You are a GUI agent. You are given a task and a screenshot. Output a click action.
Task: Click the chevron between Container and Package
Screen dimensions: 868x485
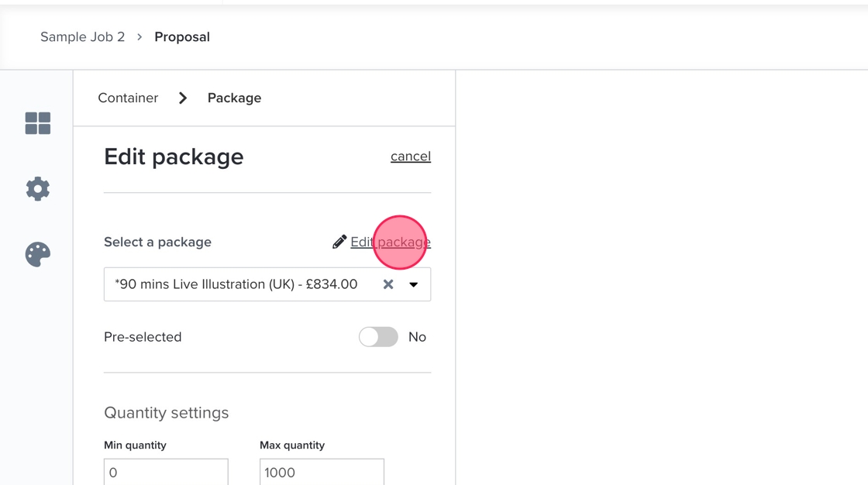(183, 98)
